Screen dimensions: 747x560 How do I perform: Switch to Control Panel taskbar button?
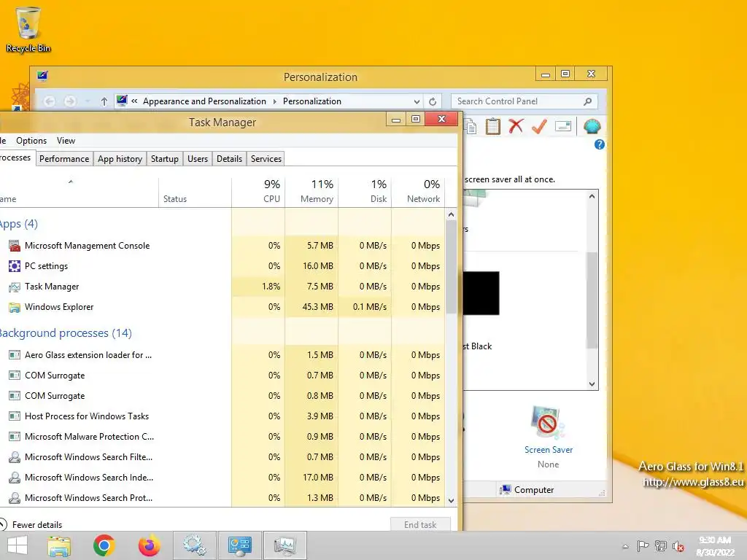tap(239, 545)
